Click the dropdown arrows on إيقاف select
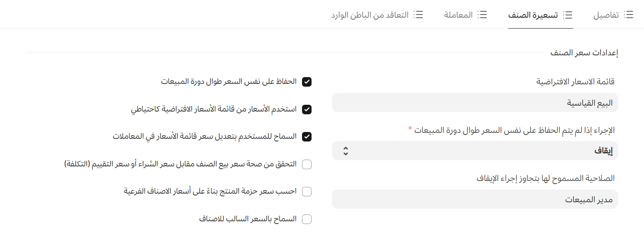The height and width of the screenshot is (244, 644). point(346,151)
